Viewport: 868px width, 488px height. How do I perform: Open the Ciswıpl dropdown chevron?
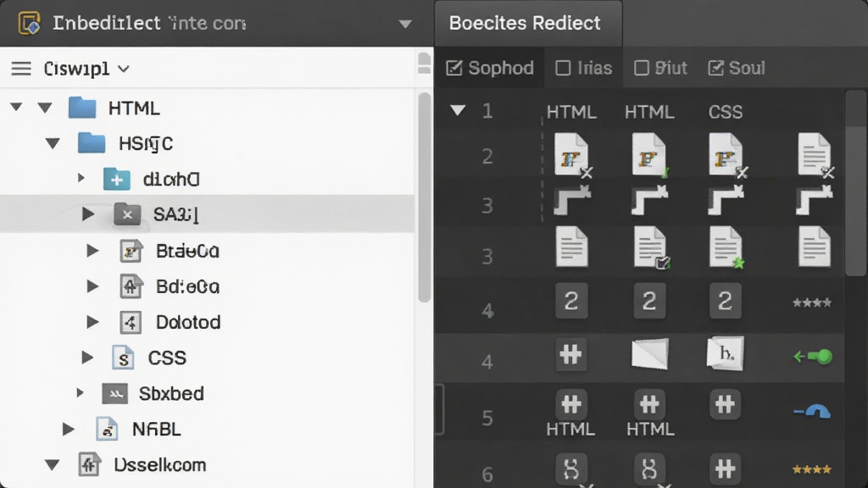(124, 69)
